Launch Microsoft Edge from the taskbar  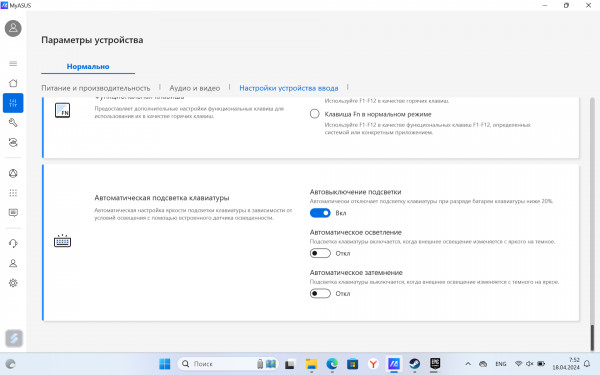[332, 364]
